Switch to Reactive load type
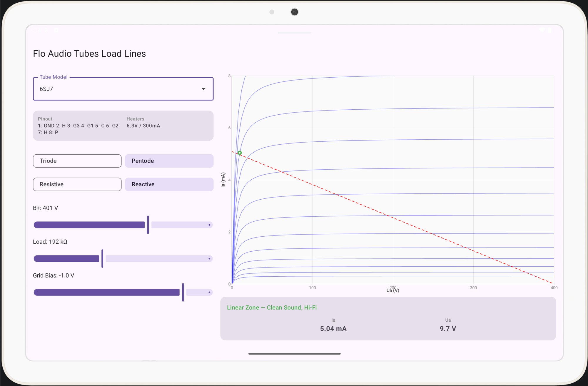The image size is (588, 386). pyautogui.click(x=169, y=184)
